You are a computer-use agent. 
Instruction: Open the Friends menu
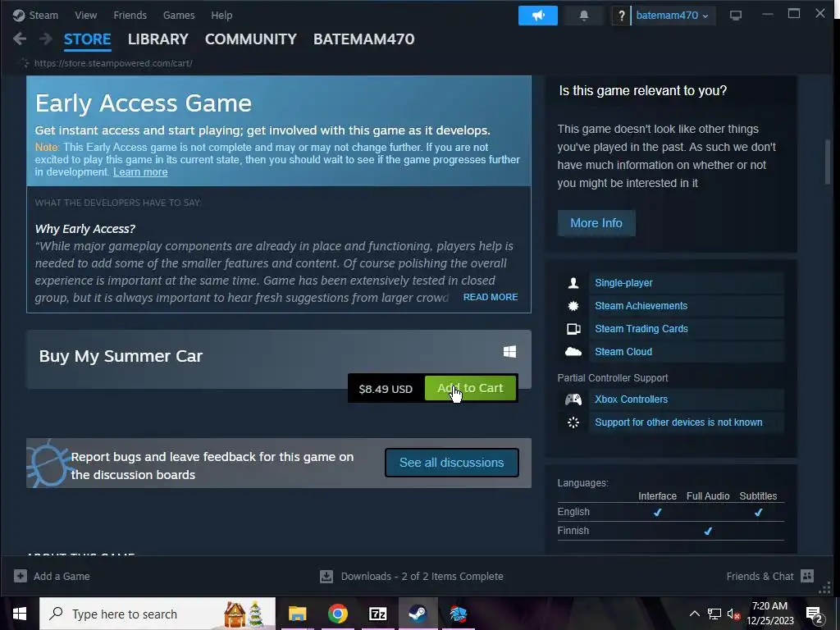tap(130, 16)
